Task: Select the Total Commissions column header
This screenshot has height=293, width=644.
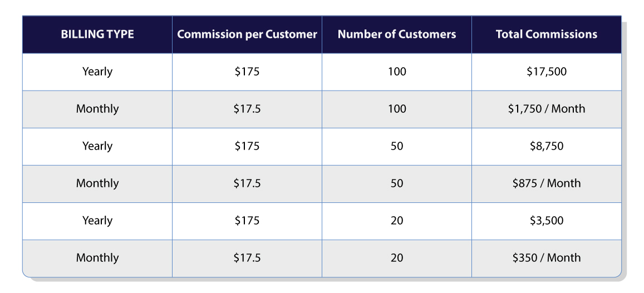Action: point(547,34)
